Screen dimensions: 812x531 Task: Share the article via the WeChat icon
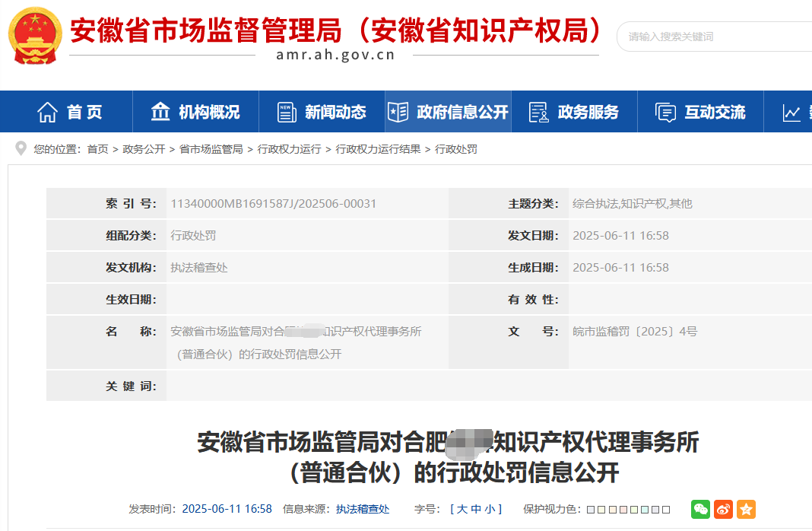(x=700, y=509)
